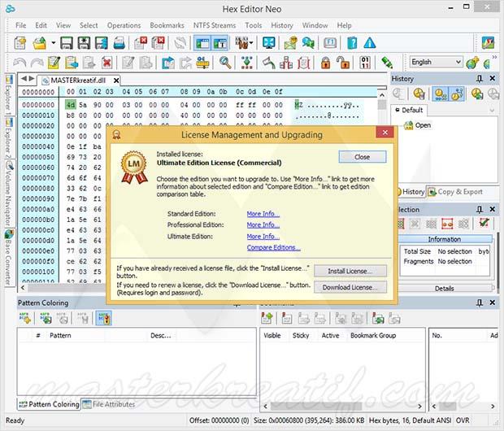
Task: Open the dropdown arrow on the settings tools icon
Action: [251, 43]
